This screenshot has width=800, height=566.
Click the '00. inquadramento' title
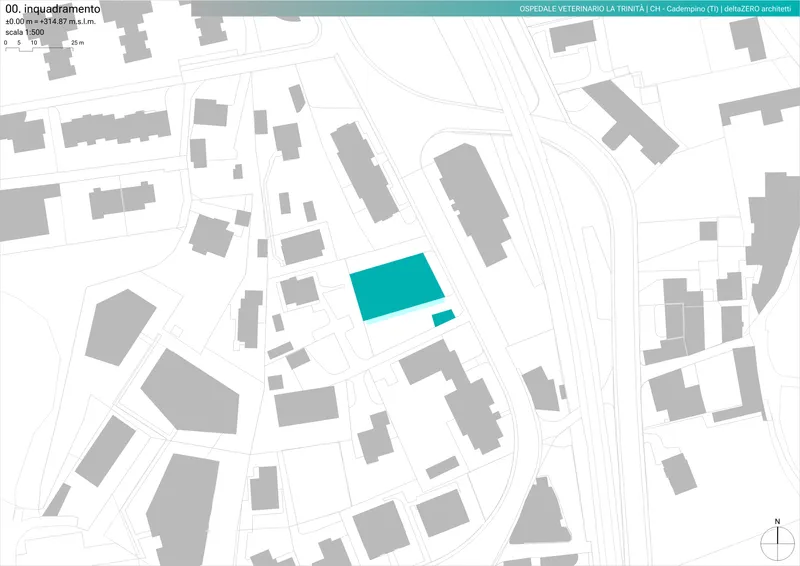pyautogui.click(x=52, y=8)
